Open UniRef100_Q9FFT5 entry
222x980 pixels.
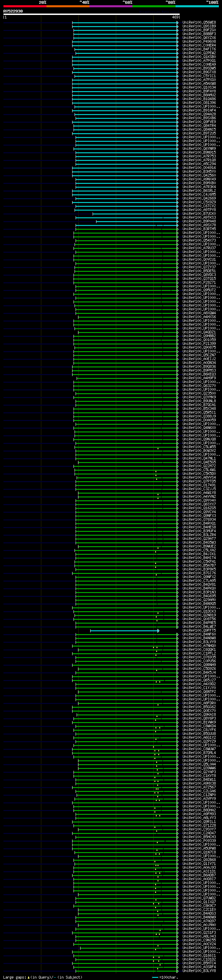click(199, 630)
